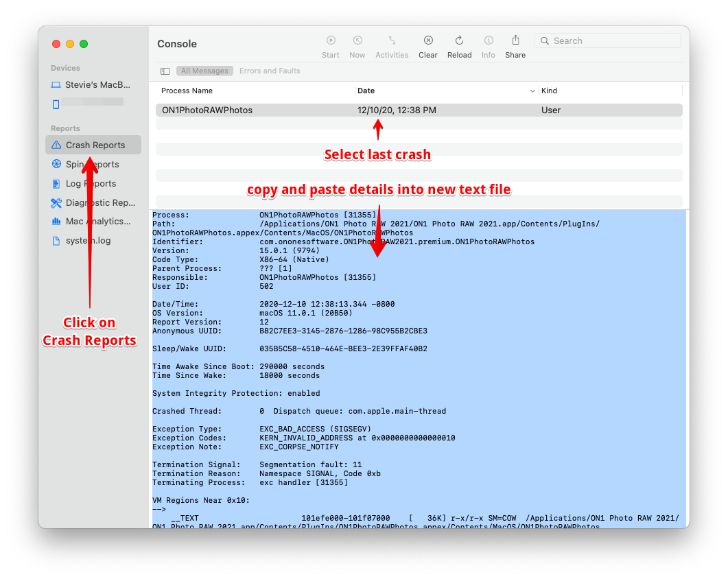
Task: Open system.log in sidebar
Action: (x=88, y=241)
